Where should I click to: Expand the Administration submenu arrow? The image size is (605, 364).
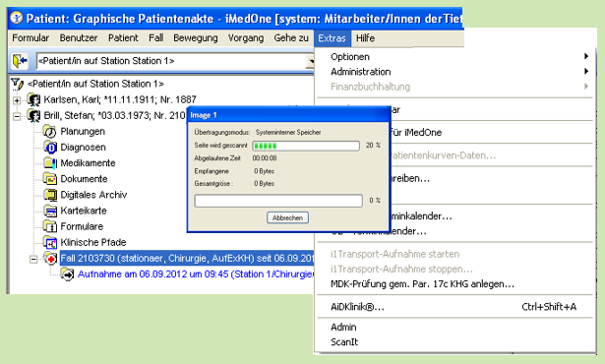(586, 72)
